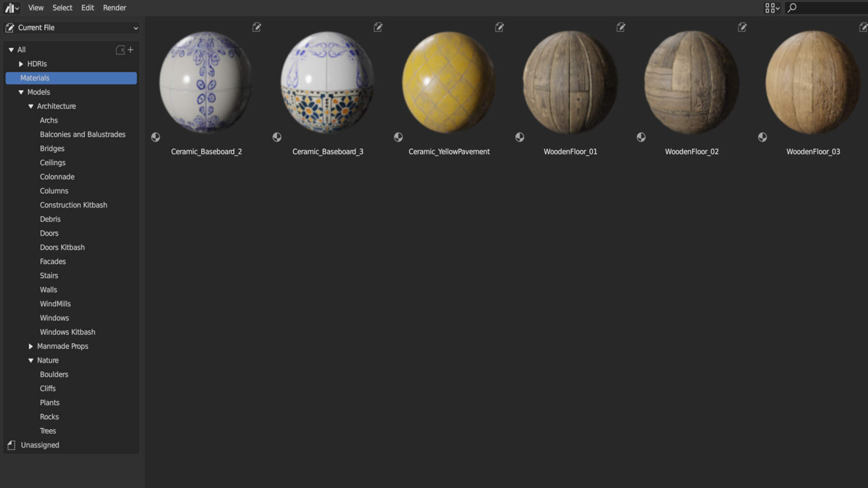Collapse the Nature catalog
Image resolution: width=868 pixels, height=488 pixels.
click(31, 360)
